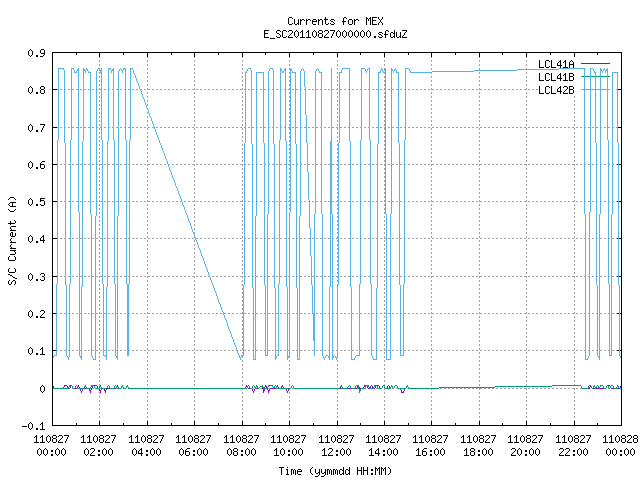
Task: Select the '0.8' y-axis tick label
Action: [x=36, y=90]
